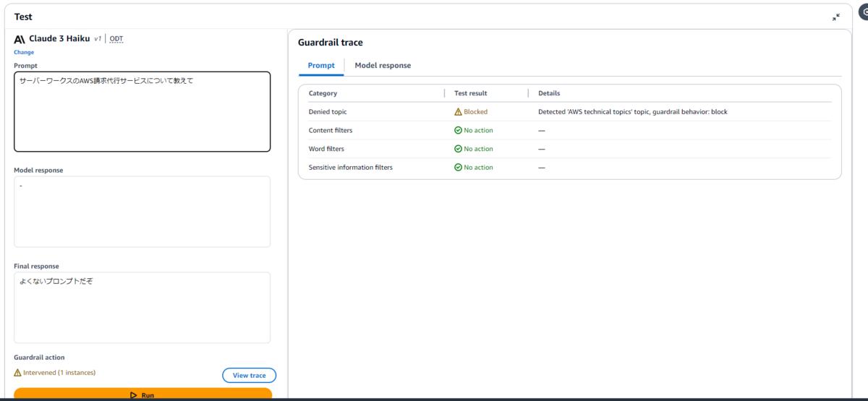The width and height of the screenshot is (868, 401).
Task: Click the Category column header
Action: 323,93
